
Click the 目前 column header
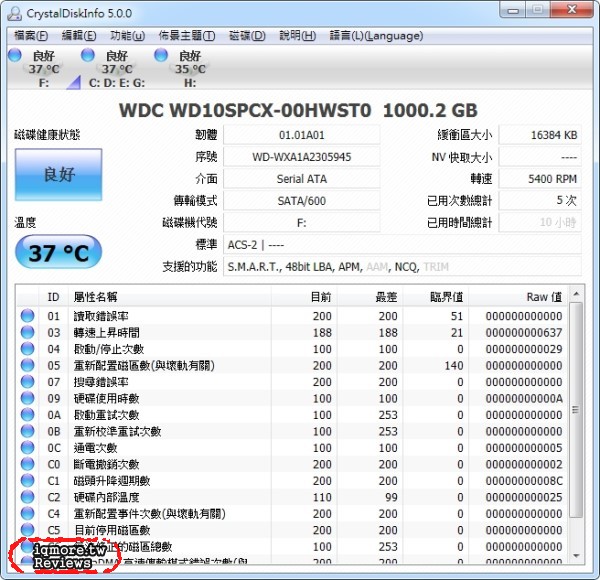(x=304, y=297)
